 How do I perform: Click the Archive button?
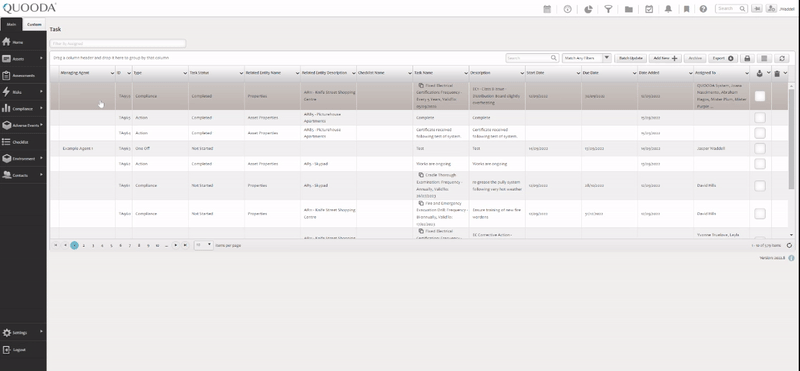695,58
